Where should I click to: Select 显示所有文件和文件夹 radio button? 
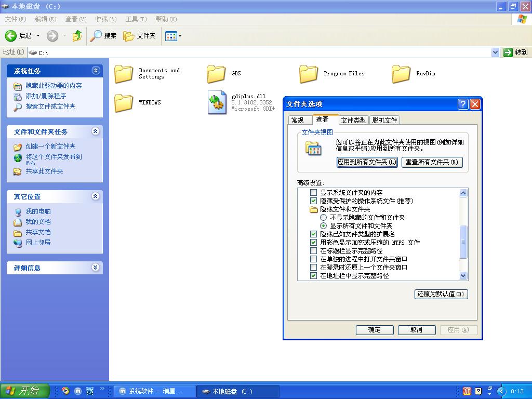[x=323, y=226]
